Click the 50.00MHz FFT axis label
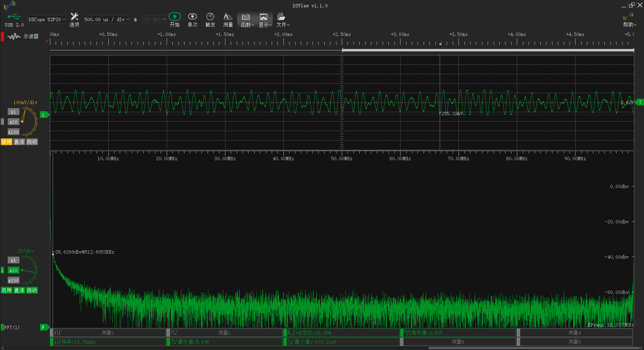 coord(341,159)
